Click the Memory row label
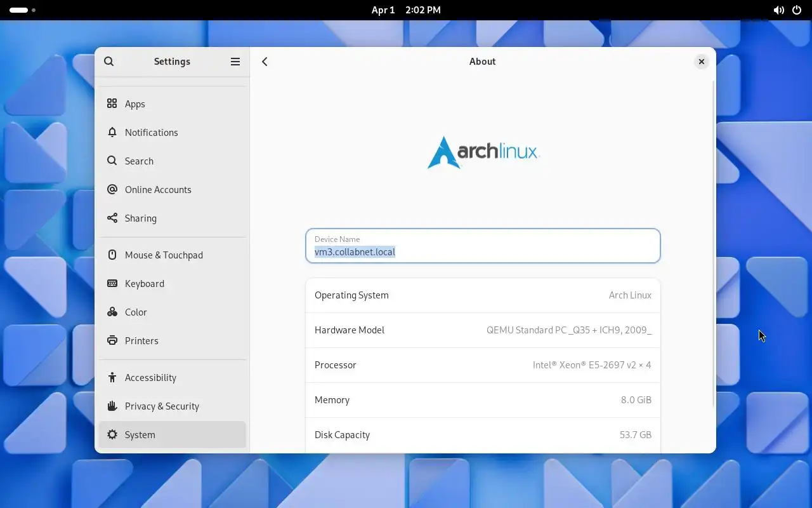 tap(332, 400)
